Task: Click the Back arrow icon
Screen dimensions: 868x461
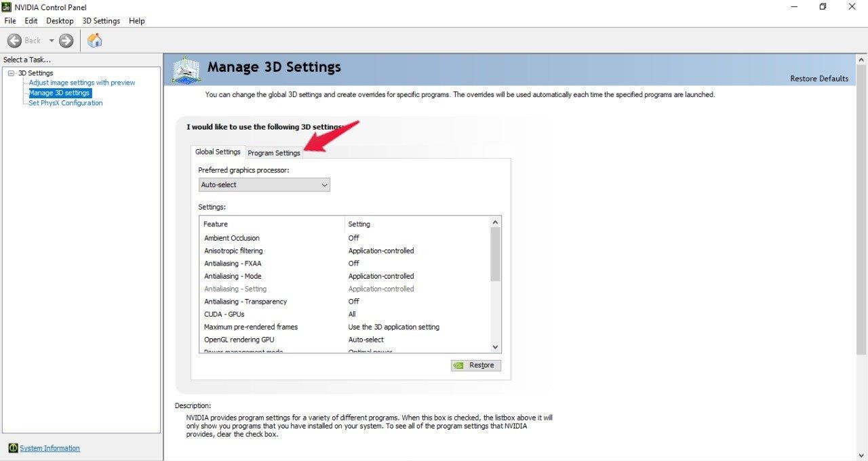Action: (14, 41)
